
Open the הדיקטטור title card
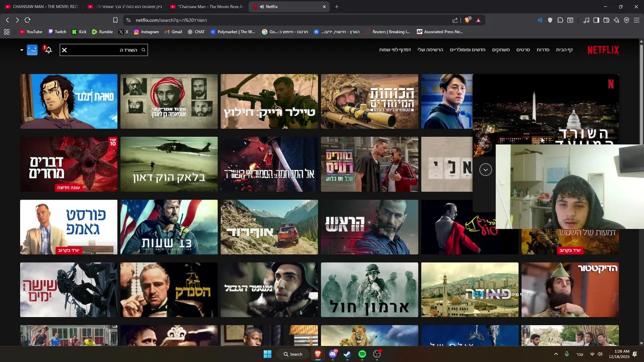[570, 290]
